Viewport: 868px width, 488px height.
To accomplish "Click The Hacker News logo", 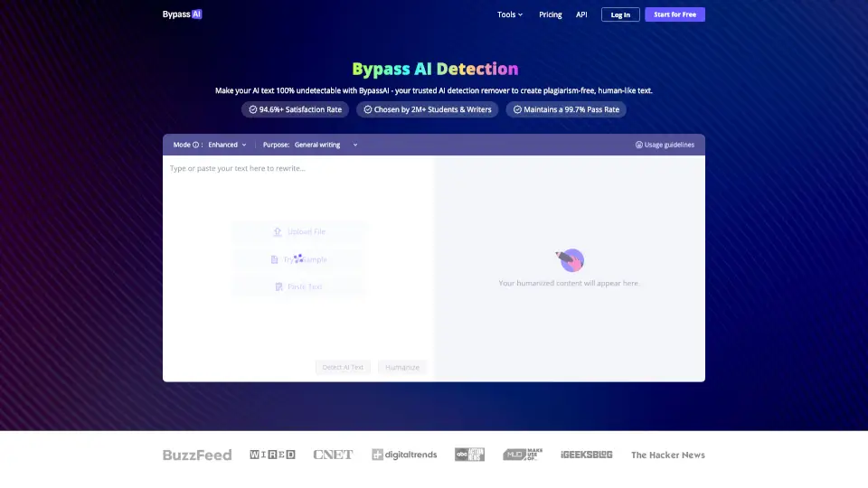I will 668,455.
